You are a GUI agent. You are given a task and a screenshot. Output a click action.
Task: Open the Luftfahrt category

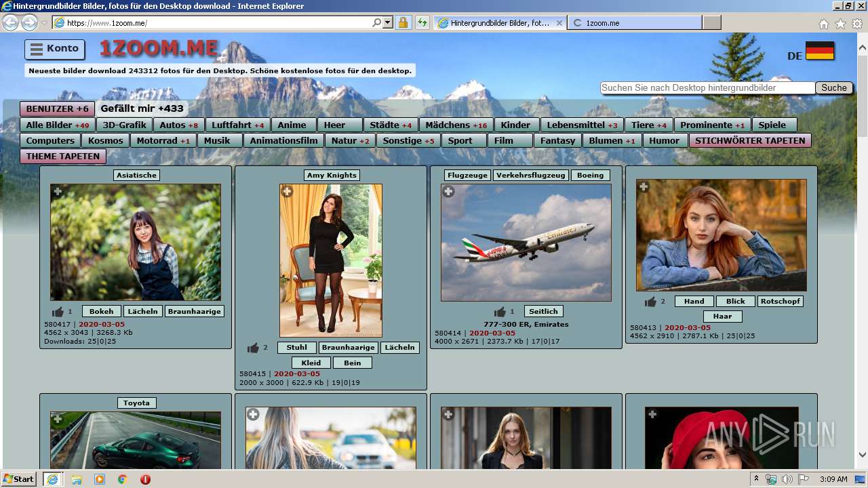pyautogui.click(x=237, y=125)
